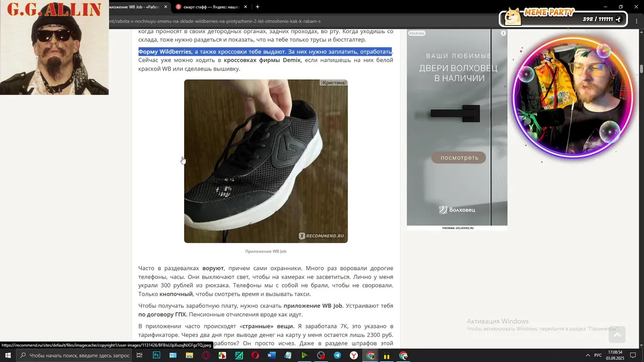
Task: Click the Кристина label on the photo
Action: pyautogui.click(x=334, y=82)
